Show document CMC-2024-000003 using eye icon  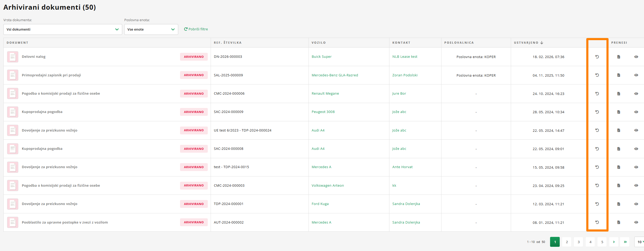click(636, 185)
